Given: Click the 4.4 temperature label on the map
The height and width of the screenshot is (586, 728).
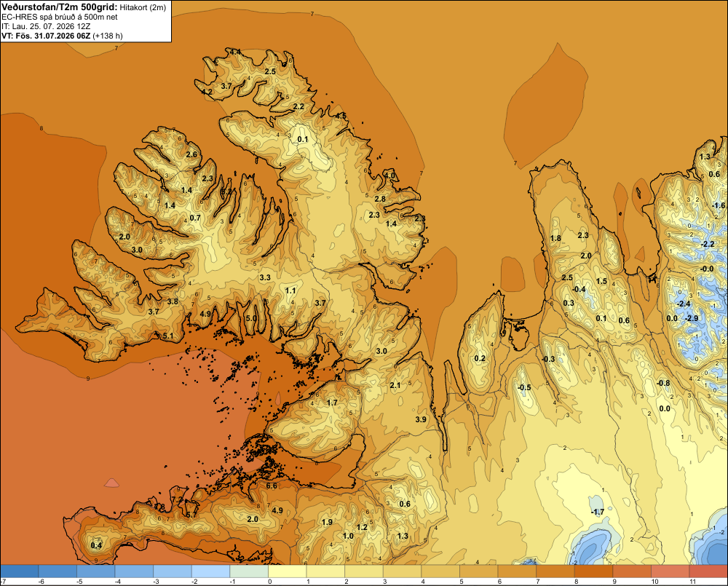Looking at the screenshot, I should pos(235,52).
